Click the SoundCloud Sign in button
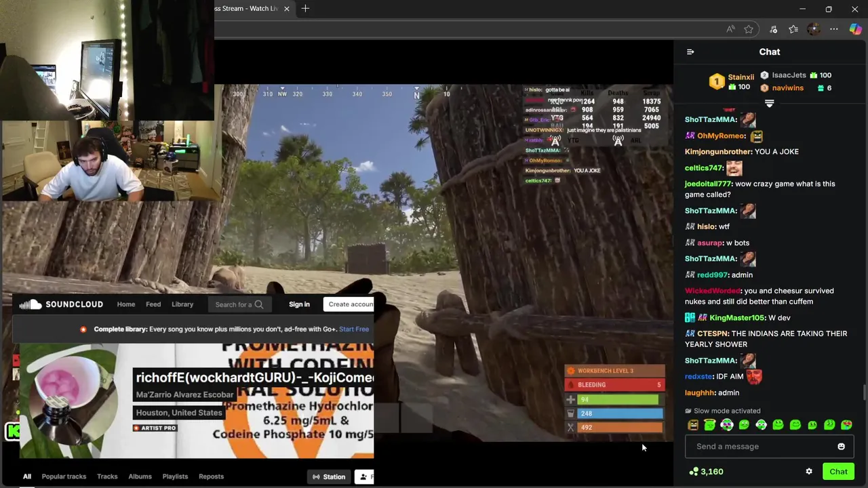 tap(299, 304)
